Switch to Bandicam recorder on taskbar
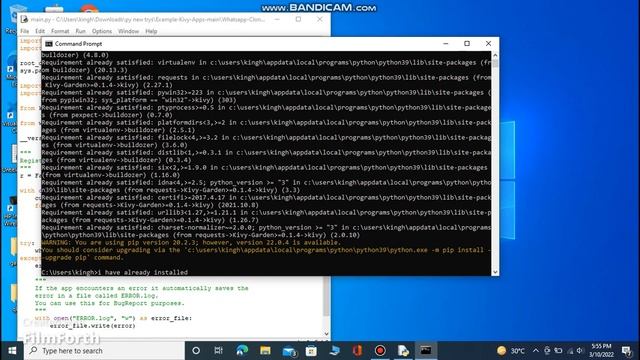This screenshot has height=360, width=640. coord(380,351)
